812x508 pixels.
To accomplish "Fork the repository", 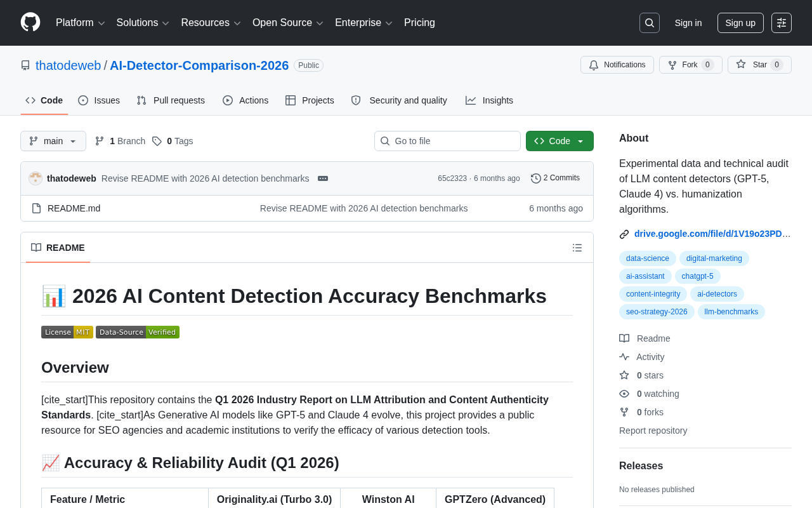I will tap(691, 65).
